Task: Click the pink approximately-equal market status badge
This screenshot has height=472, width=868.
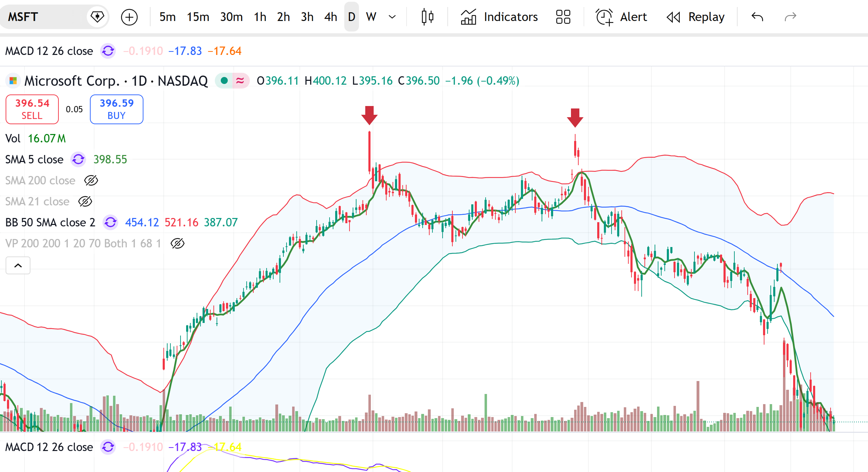Action: [x=240, y=81]
